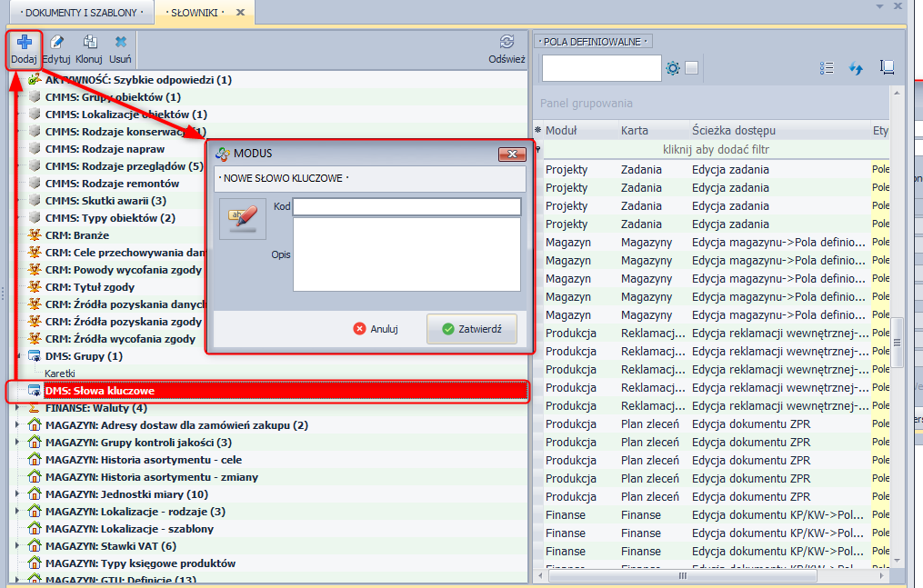Collapse the DMS: Grupy tree node
Image resolution: width=923 pixels, height=588 pixels.
pyautogui.click(x=20, y=356)
